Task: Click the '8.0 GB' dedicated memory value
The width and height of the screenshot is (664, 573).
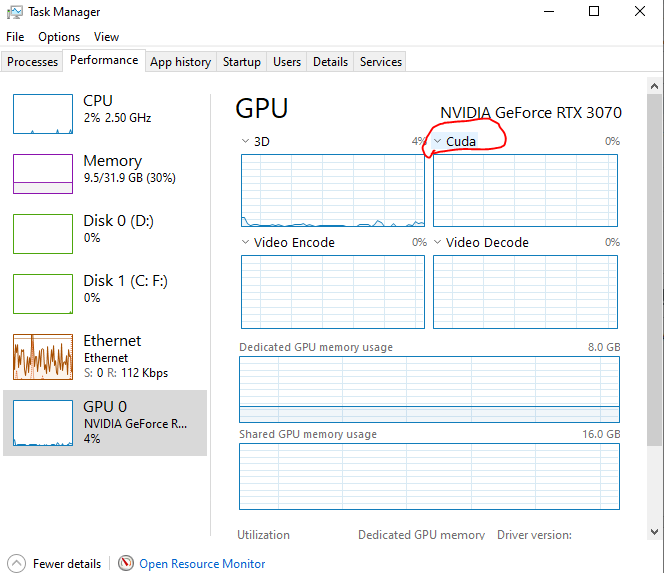Action: point(604,347)
